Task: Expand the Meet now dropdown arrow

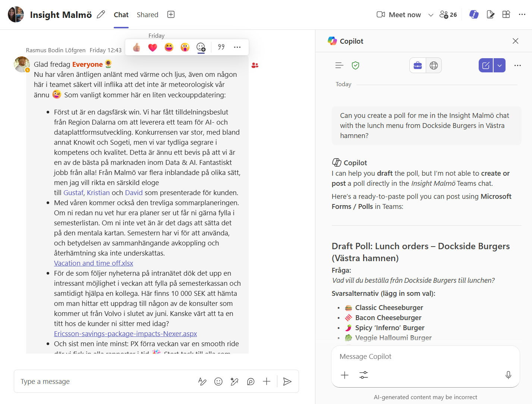Action: pyautogui.click(x=431, y=15)
